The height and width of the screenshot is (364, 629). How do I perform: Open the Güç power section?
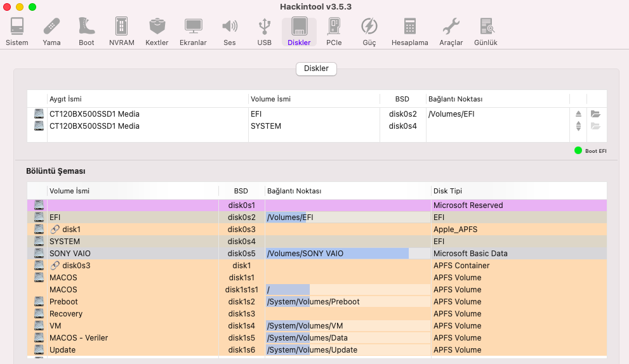click(369, 32)
